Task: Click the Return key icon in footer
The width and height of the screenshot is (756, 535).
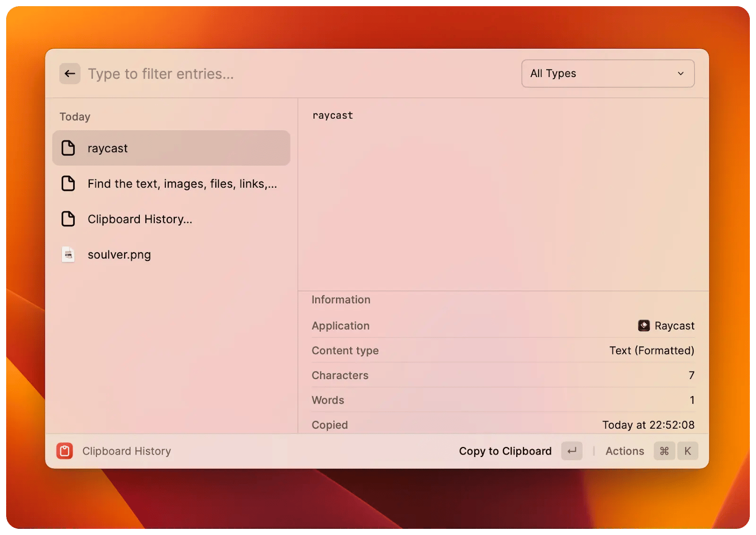Action: click(x=572, y=451)
